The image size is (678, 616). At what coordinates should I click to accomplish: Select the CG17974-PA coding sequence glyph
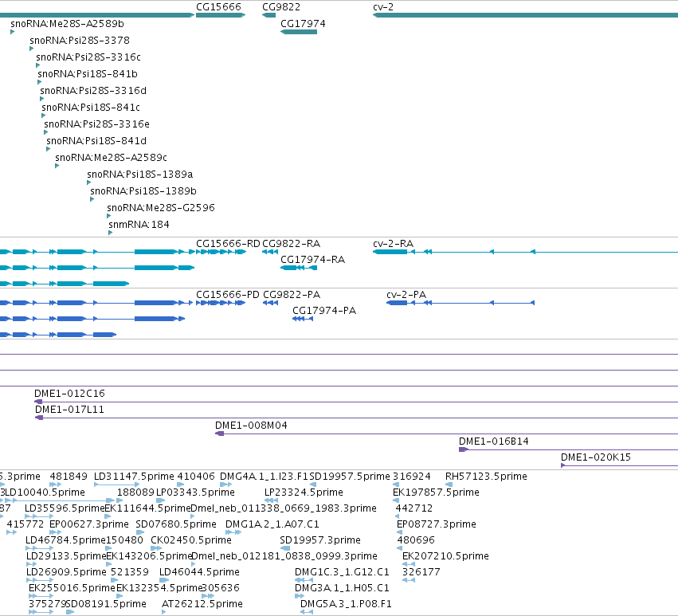click(x=303, y=319)
